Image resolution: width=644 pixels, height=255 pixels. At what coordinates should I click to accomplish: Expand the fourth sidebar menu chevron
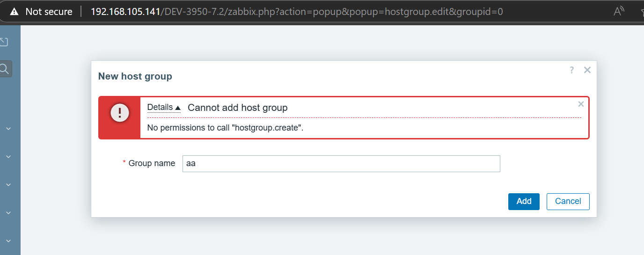pos(8,212)
